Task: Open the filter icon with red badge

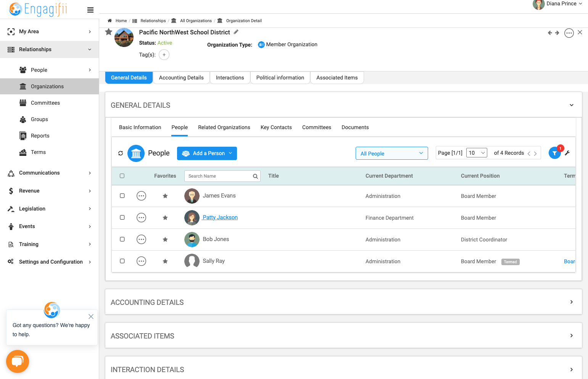Action: [555, 153]
